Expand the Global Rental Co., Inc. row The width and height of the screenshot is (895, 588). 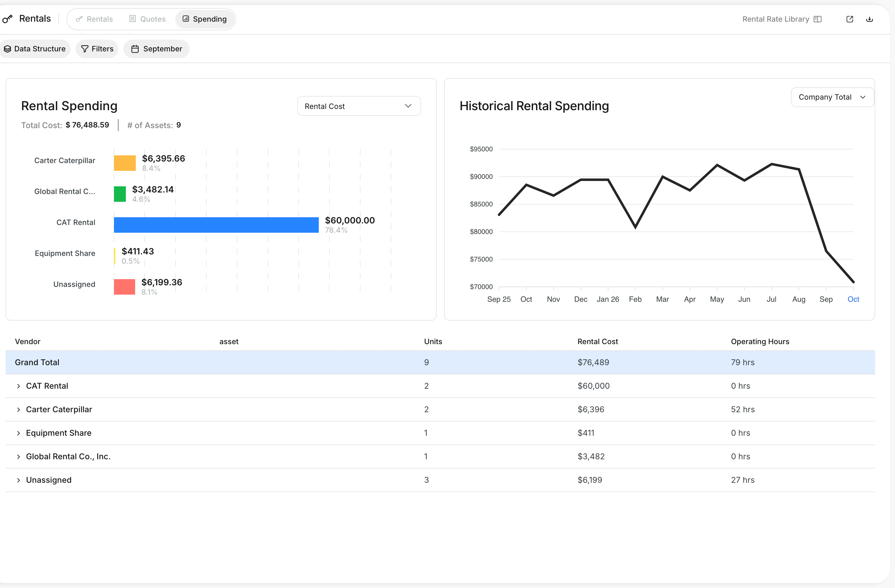[19, 456]
